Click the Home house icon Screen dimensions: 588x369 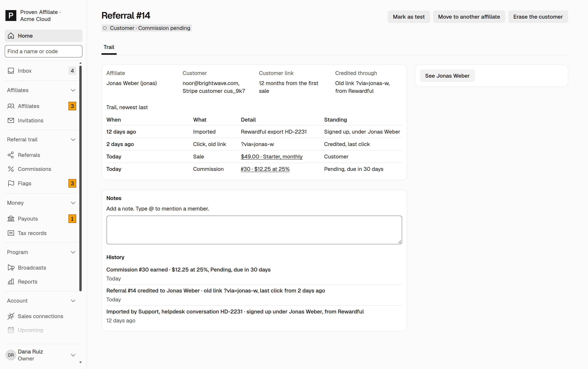(11, 36)
